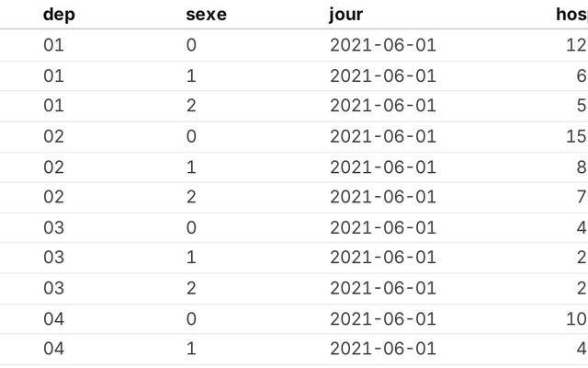Click the hosp cell showing 5

coord(581,106)
